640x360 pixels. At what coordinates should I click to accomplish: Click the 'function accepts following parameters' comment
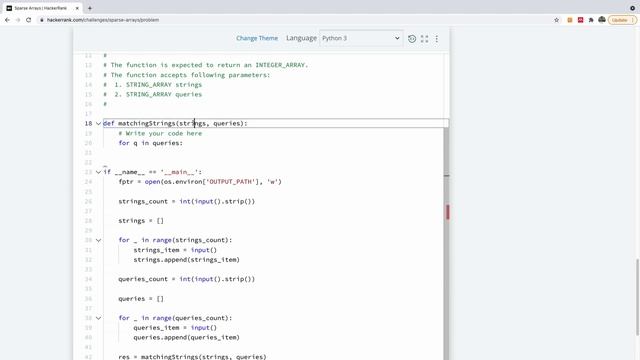click(187, 75)
